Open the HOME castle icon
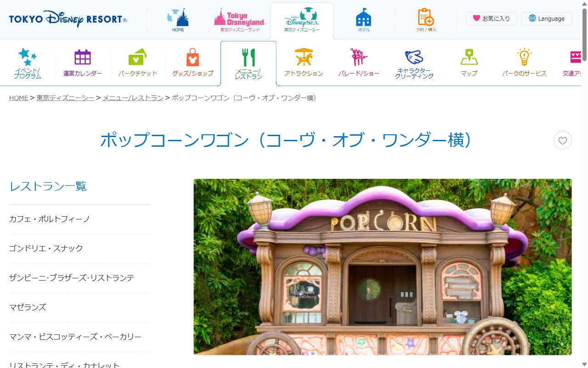The width and height of the screenshot is (588, 368). [178, 20]
